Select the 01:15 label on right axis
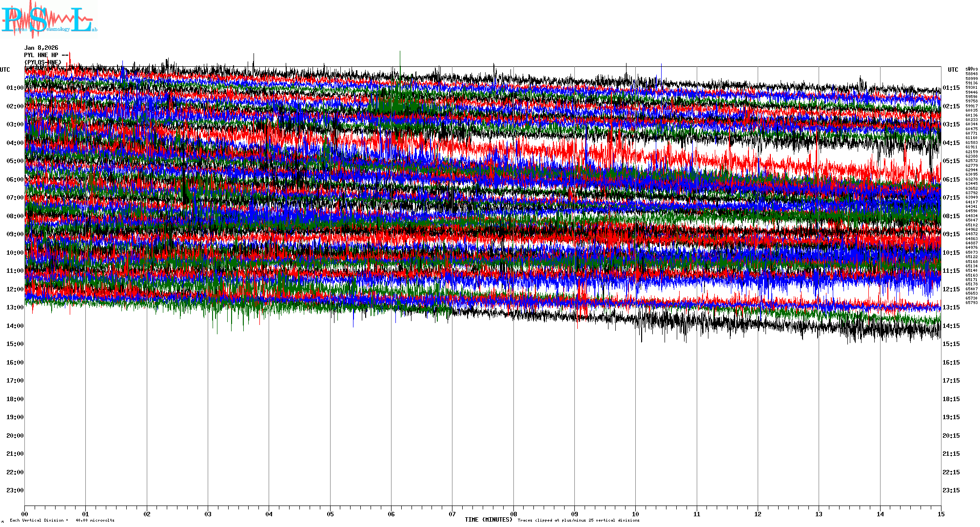The width and height of the screenshot is (980, 527). point(951,88)
